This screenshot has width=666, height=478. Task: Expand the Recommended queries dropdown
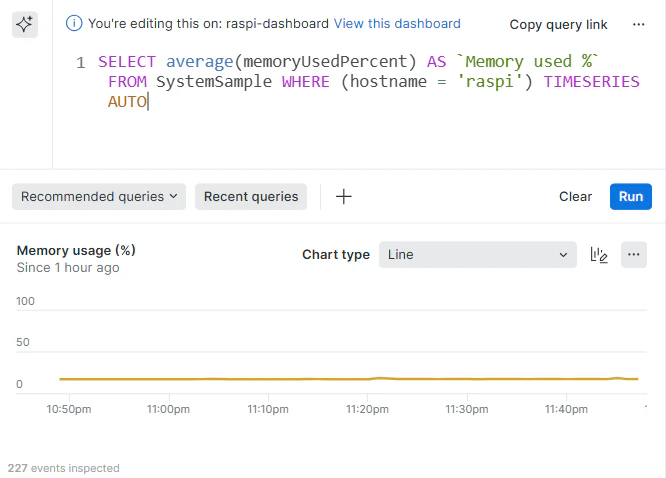99,197
